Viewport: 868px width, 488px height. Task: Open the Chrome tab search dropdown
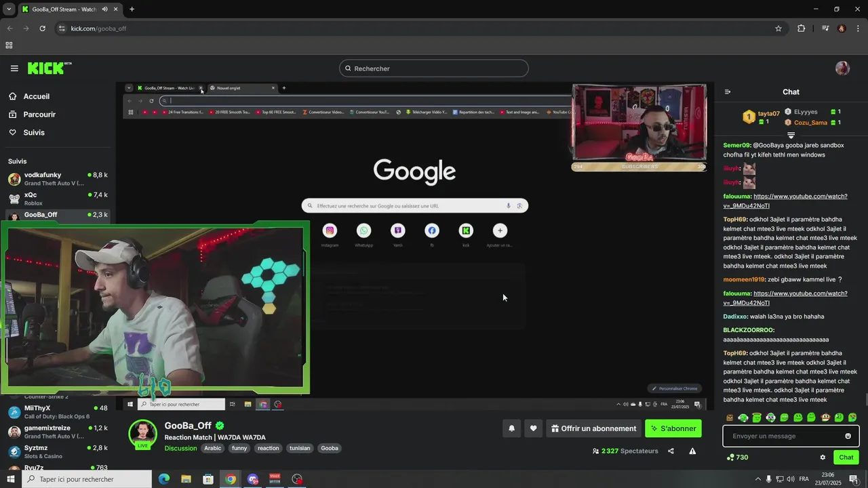point(9,9)
